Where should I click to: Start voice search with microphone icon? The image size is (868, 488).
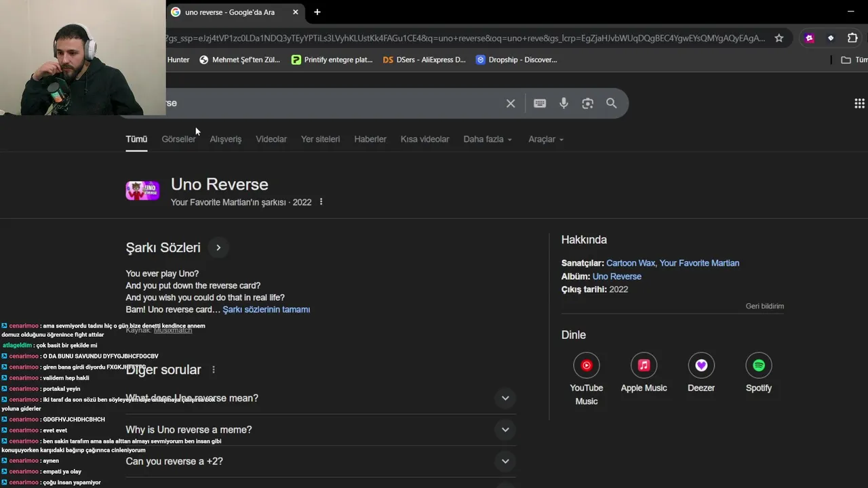564,103
